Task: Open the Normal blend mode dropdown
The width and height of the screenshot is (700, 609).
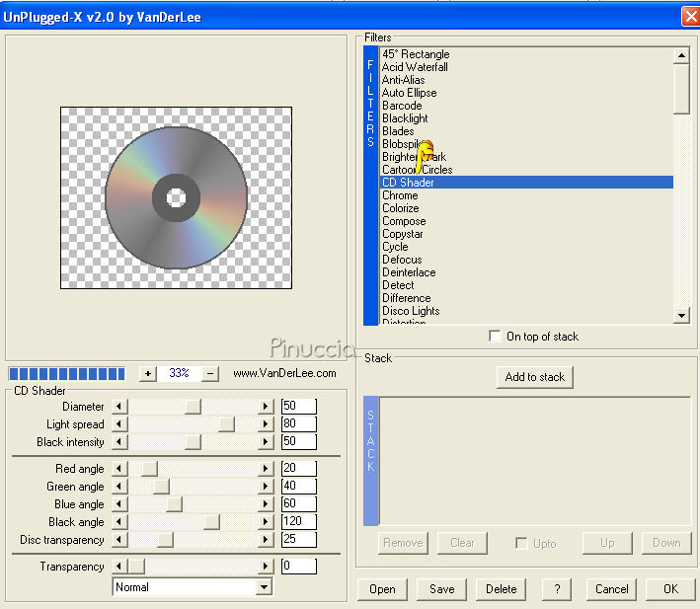Action: pyautogui.click(x=265, y=587)
